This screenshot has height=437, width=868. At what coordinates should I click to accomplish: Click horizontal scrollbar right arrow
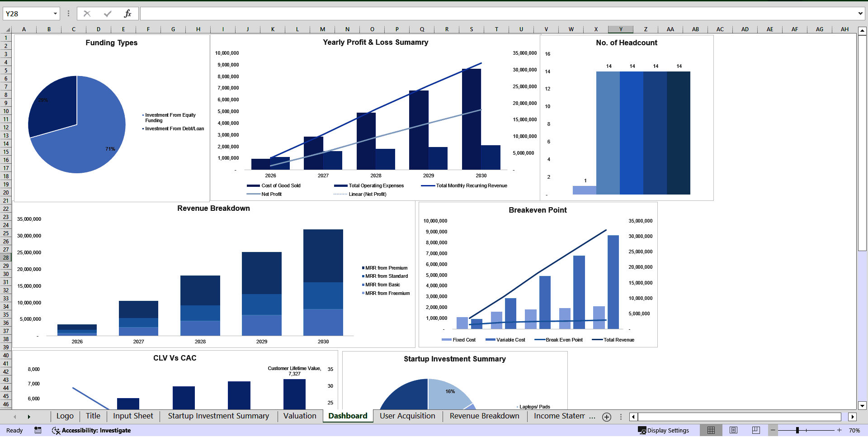853,417
